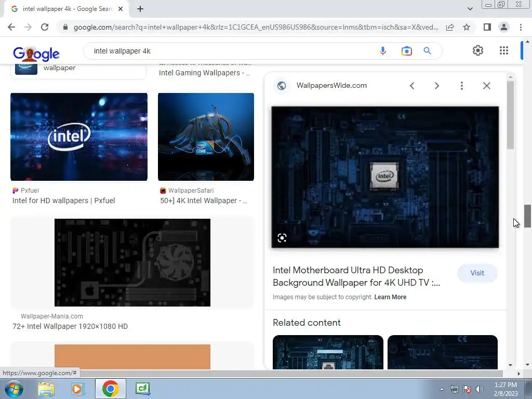This screenshot has width=532, height=399.
Task: Open the Chrome profile avatar
Action: tap(504, 27)
